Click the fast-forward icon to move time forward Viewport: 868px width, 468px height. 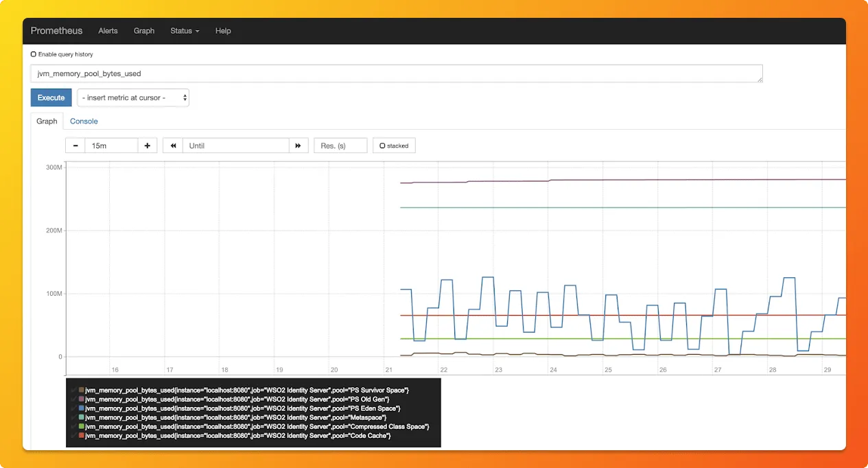tap(298, 145)
